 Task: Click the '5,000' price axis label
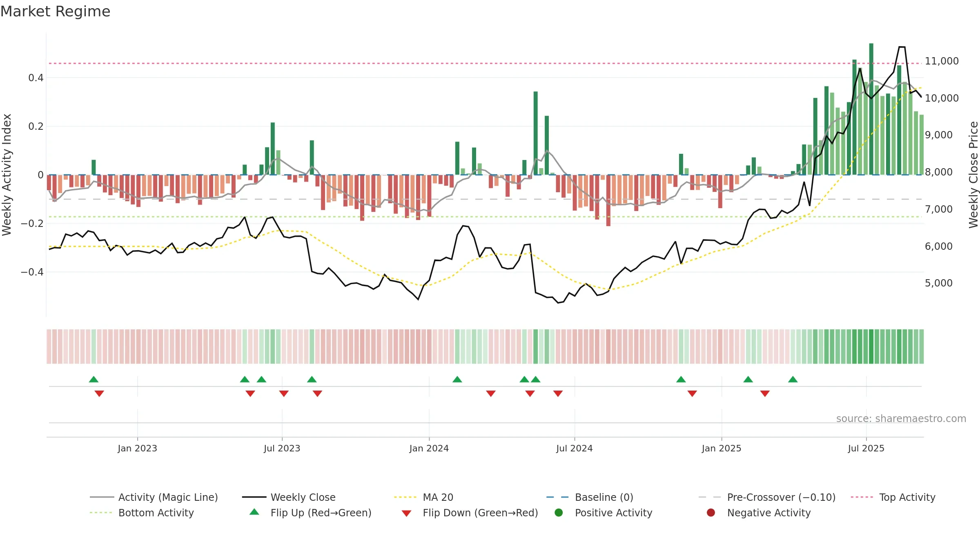click(x=938, y=283)
